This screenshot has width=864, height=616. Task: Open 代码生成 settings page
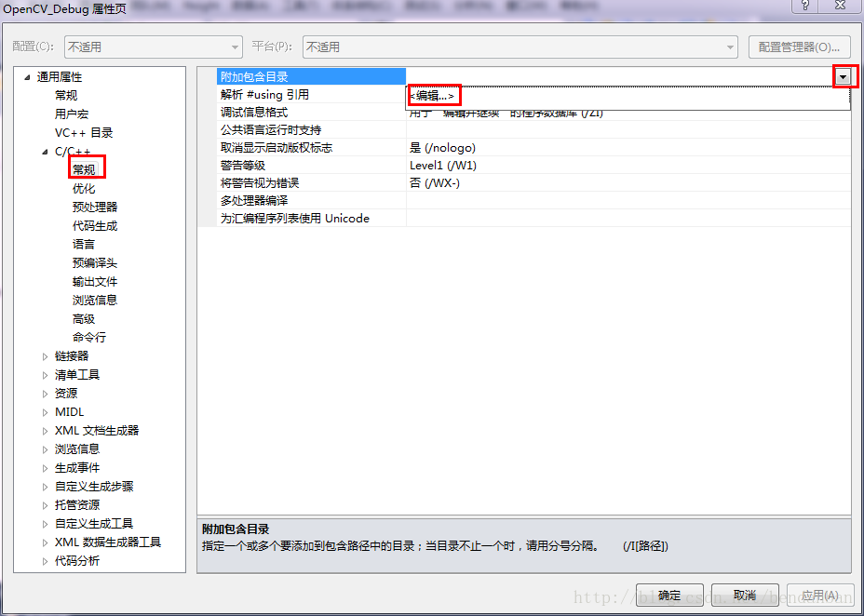click(x=95, y=226)
